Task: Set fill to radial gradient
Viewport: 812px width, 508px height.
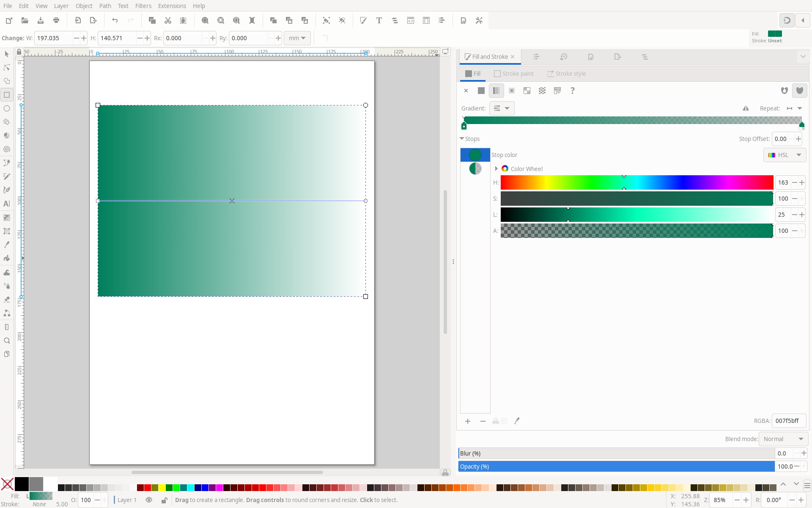Action: [512, 91]
